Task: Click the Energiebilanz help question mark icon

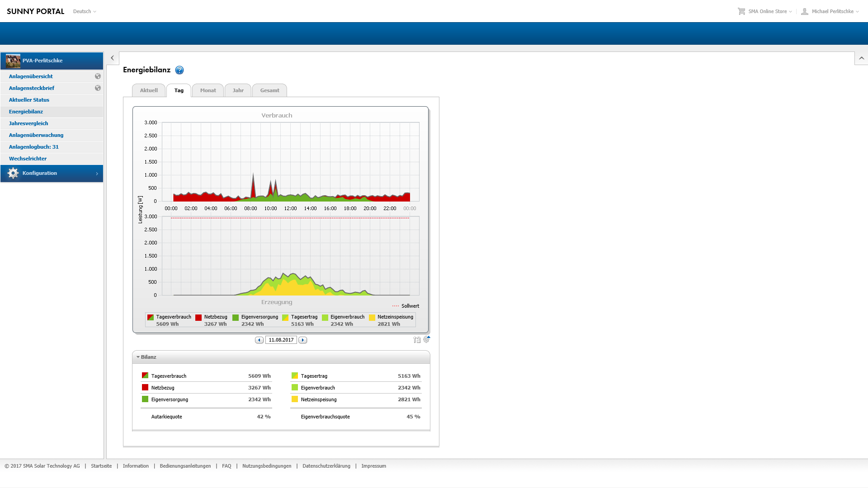Action: (179, 70)
